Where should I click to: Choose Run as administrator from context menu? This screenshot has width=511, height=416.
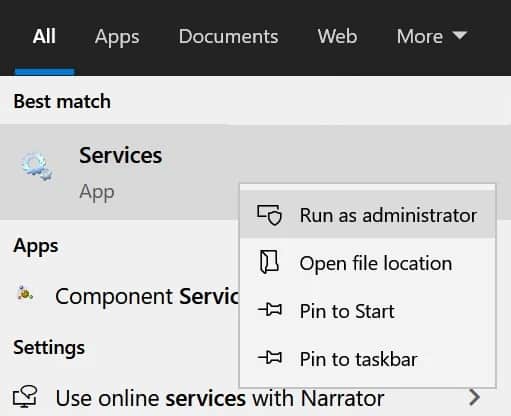(x=368, y=215)
